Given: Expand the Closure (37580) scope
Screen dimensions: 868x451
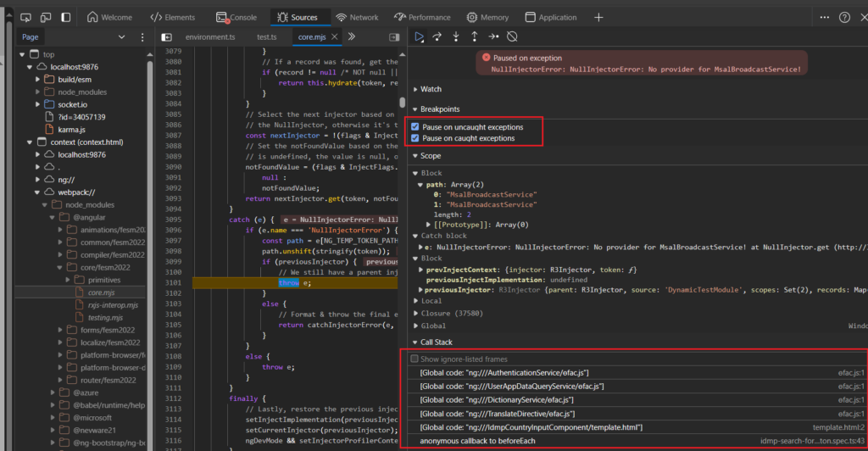Looking at the screenshot, I should [416, 313].
